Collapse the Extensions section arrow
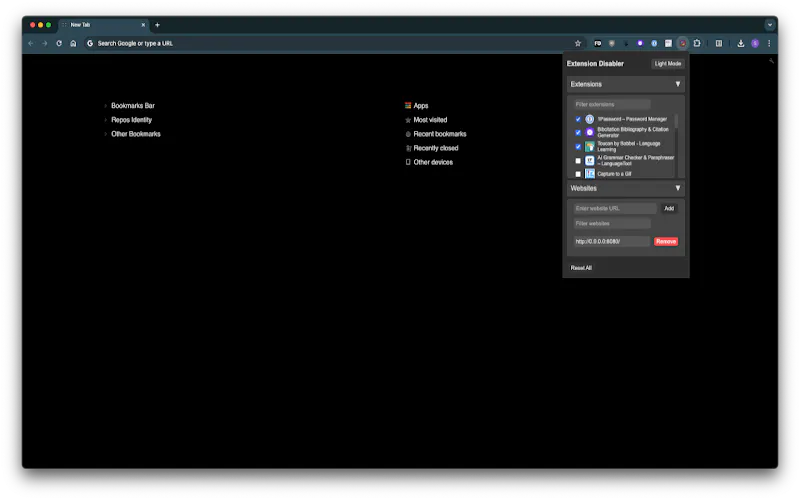 (678, 84)
